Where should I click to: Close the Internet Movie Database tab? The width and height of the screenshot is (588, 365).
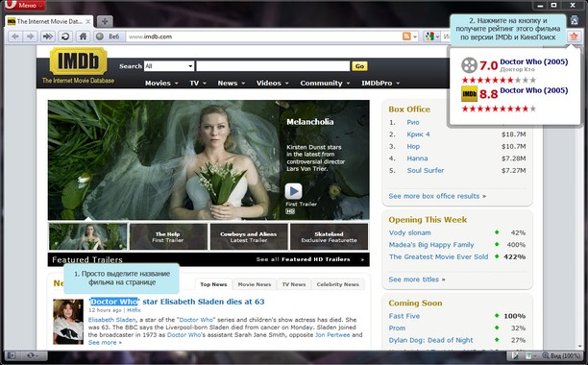point(88,21)
